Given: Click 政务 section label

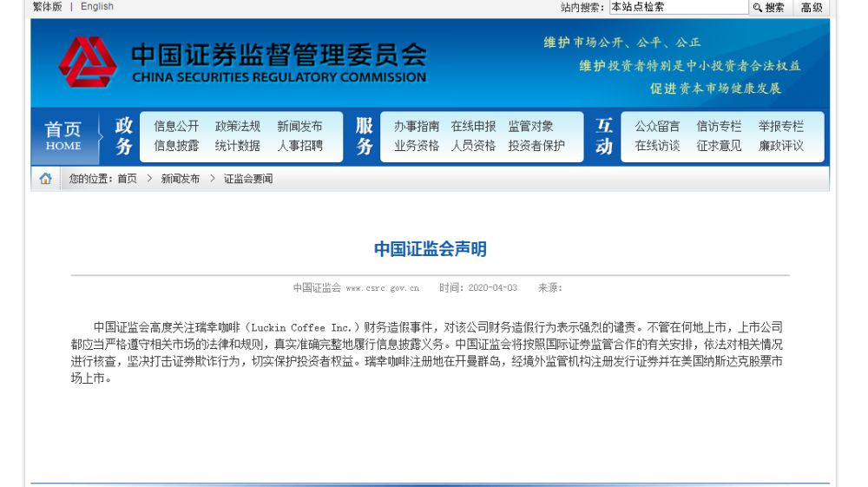Looking at the screenshot, I should click(123, 136).
